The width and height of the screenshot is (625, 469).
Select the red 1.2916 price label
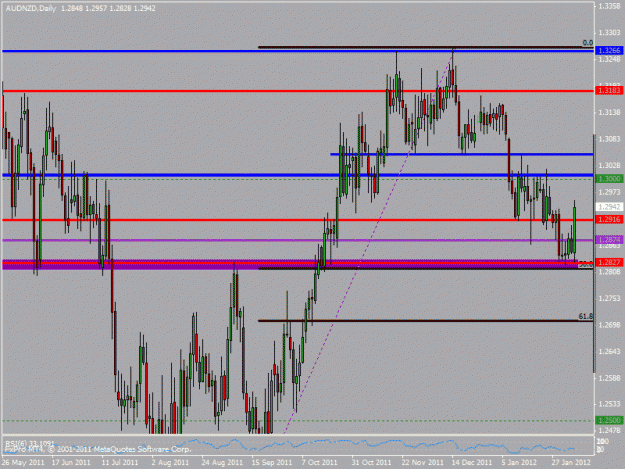click(609, 220)
